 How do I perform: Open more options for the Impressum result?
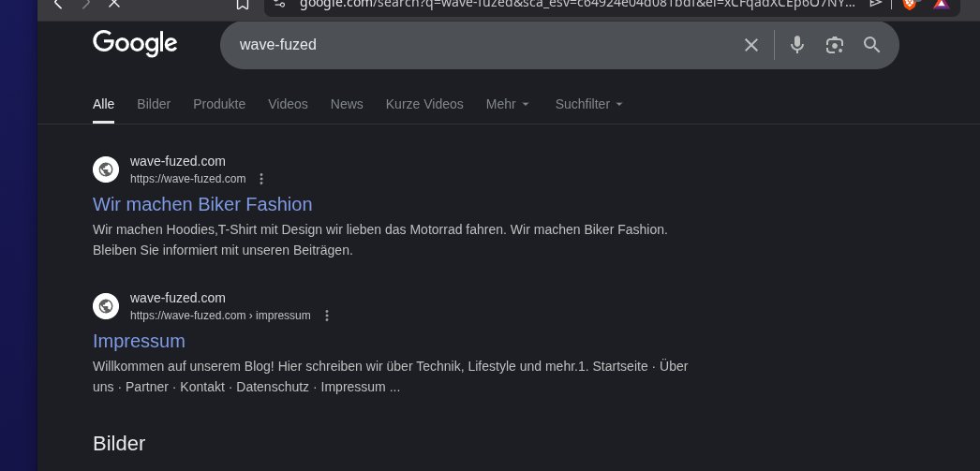pos(327,316)
